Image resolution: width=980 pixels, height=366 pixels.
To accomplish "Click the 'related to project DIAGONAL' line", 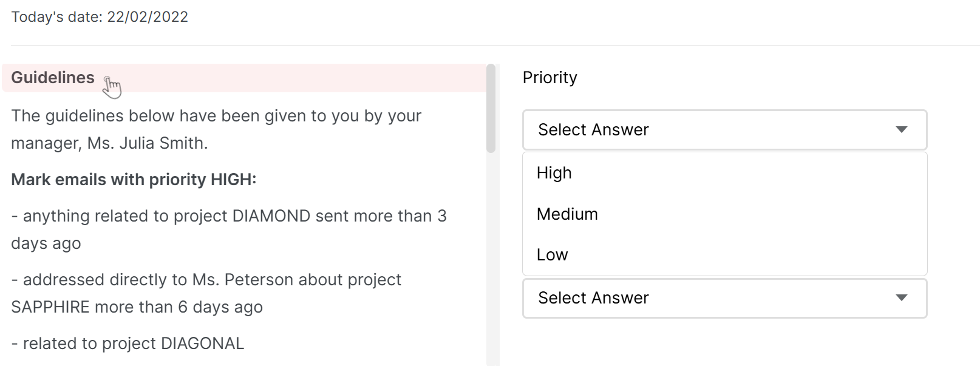I will pyautogui.click(x=128, y=344).
